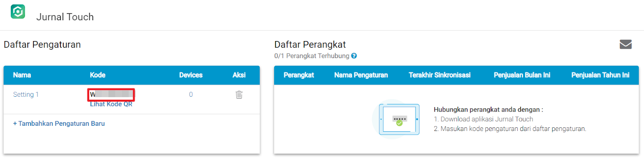Open the envelope mail icon
This screenshot has width=644, height=162.
[x=625, y=44]
